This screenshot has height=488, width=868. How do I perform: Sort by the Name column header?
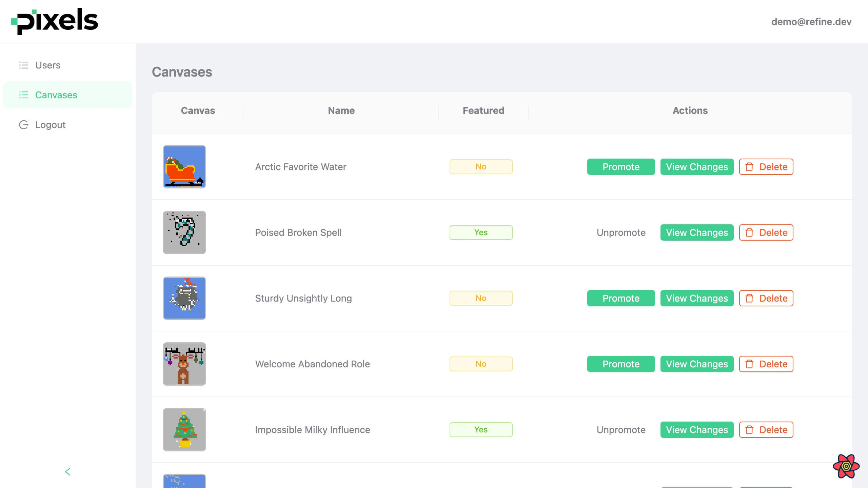341,110
